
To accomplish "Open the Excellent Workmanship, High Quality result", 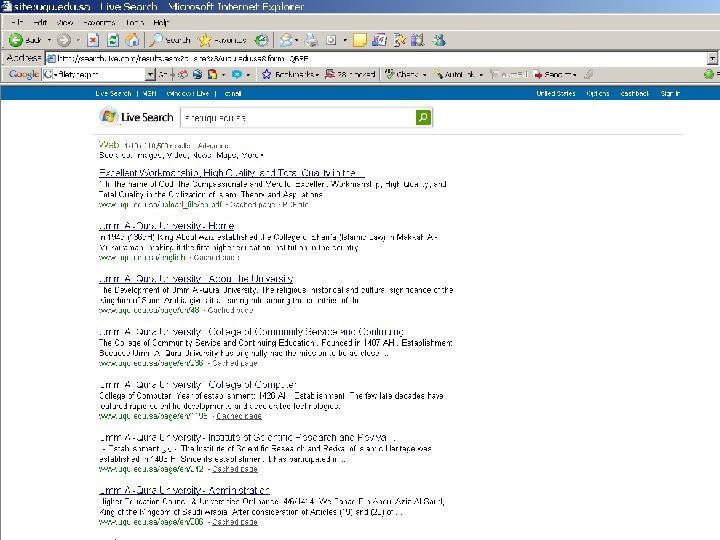I will coord(231,173).
